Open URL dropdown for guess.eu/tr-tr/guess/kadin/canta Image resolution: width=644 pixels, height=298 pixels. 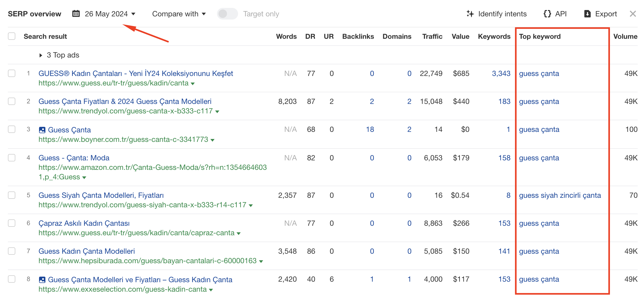click(193, 84)
